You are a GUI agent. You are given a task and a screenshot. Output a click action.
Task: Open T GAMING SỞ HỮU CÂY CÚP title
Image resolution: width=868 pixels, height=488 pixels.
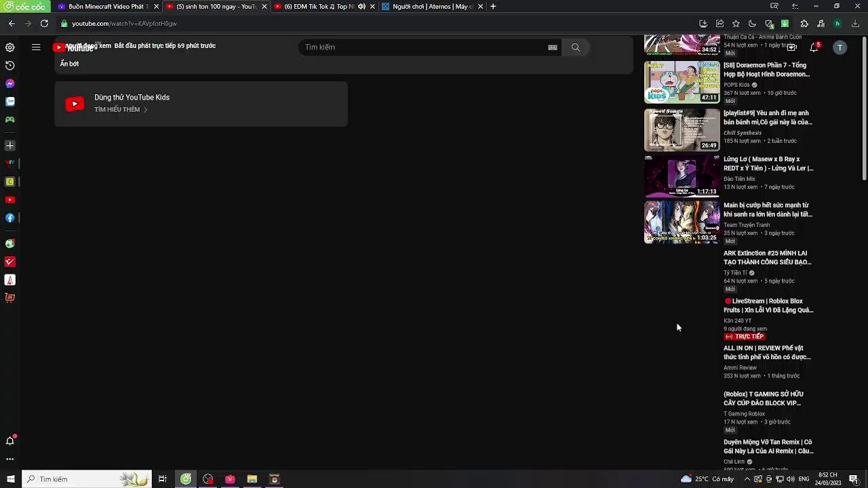[x=764, y=399]
